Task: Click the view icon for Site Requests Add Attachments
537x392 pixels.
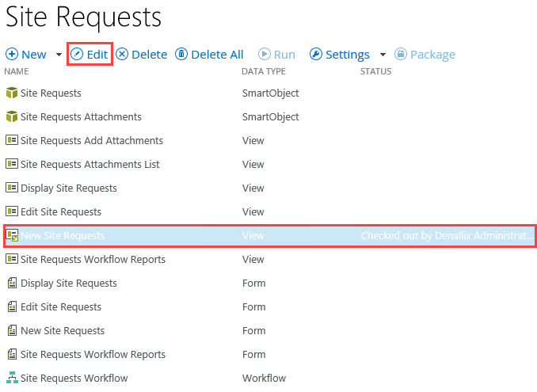Action: coord(12,141)
